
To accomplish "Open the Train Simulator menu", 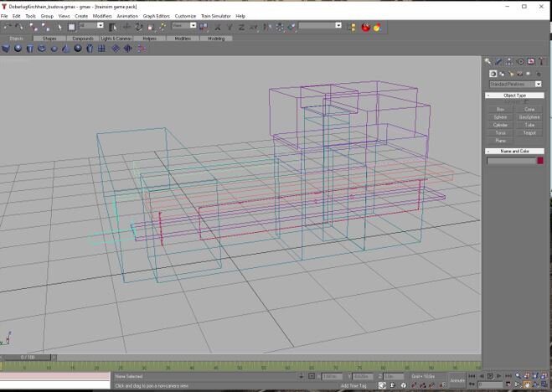I will pos(216,16).
